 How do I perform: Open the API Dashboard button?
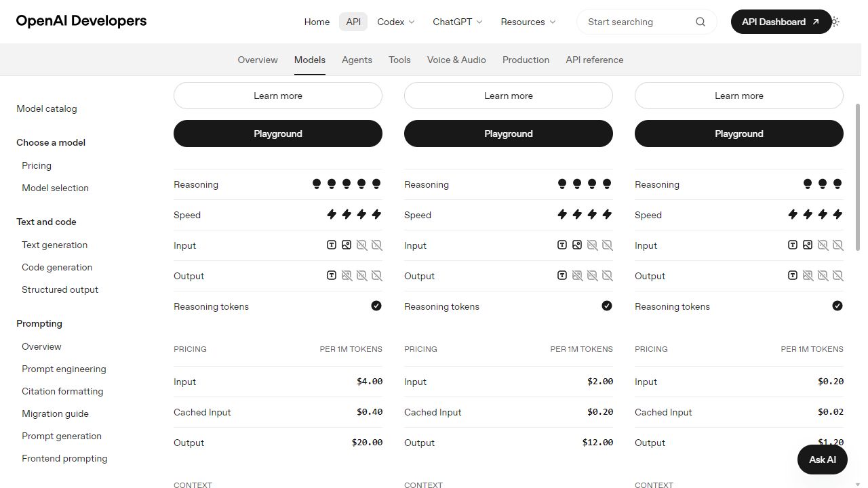coord(781,22)
